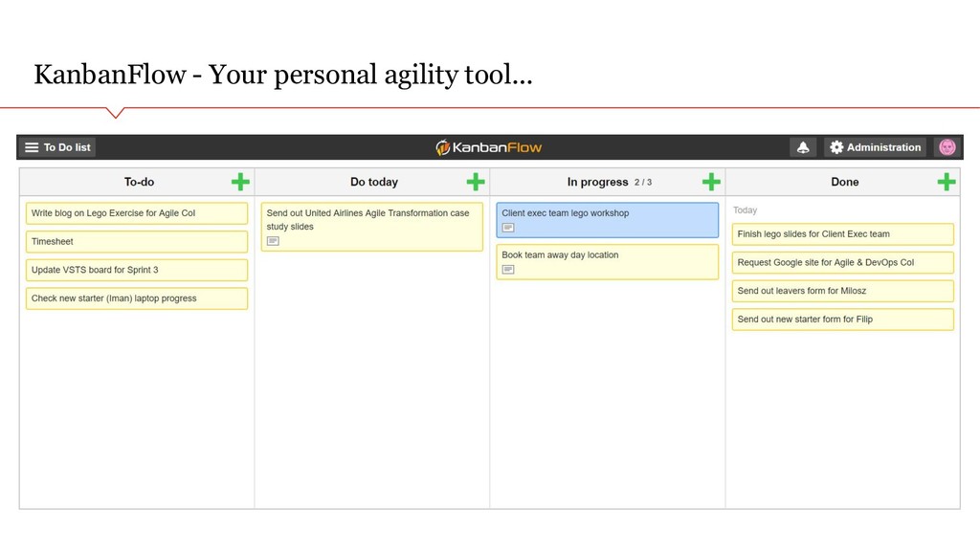The image size is (980, 551).
Task: Select Request Google site for Agile card
Action: point(842,262)
